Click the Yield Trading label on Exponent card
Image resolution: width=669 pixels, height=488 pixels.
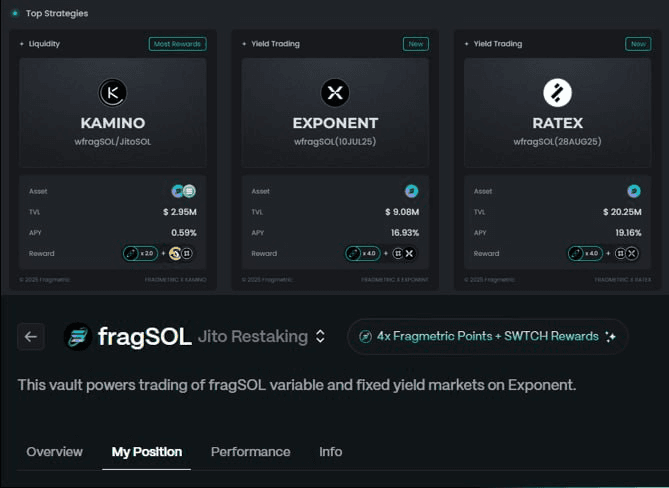click(275, 44)
